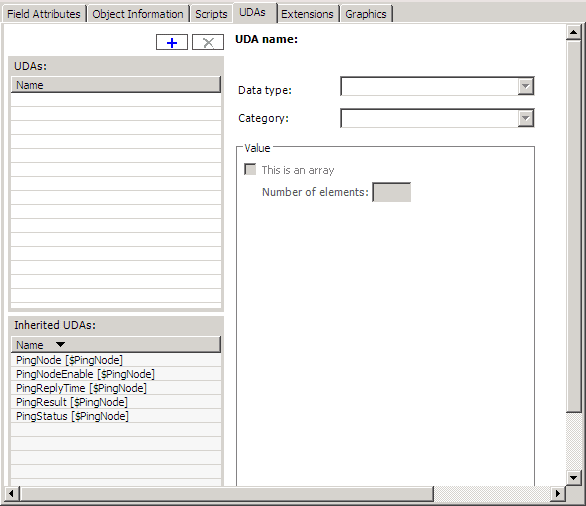Click the Number of elements field
The height and width of the screenshot is (506, 586).
click(x=392, y=192)
